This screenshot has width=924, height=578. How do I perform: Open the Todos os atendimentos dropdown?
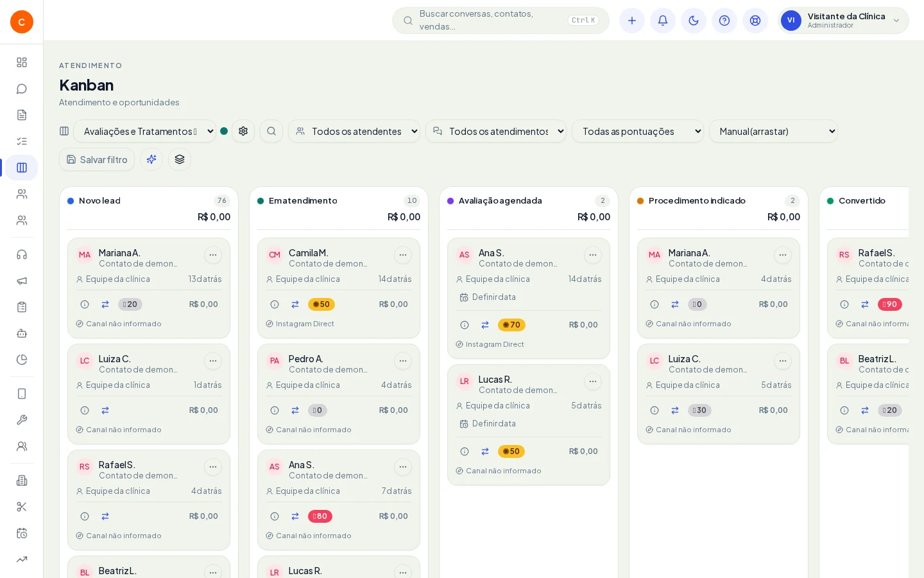496,131
